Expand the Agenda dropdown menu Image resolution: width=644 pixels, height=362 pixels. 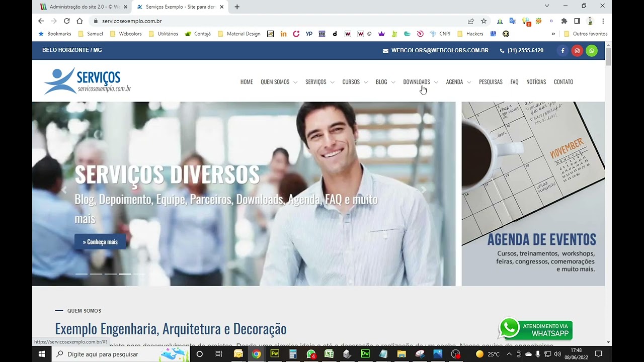(x=458, y=82)
